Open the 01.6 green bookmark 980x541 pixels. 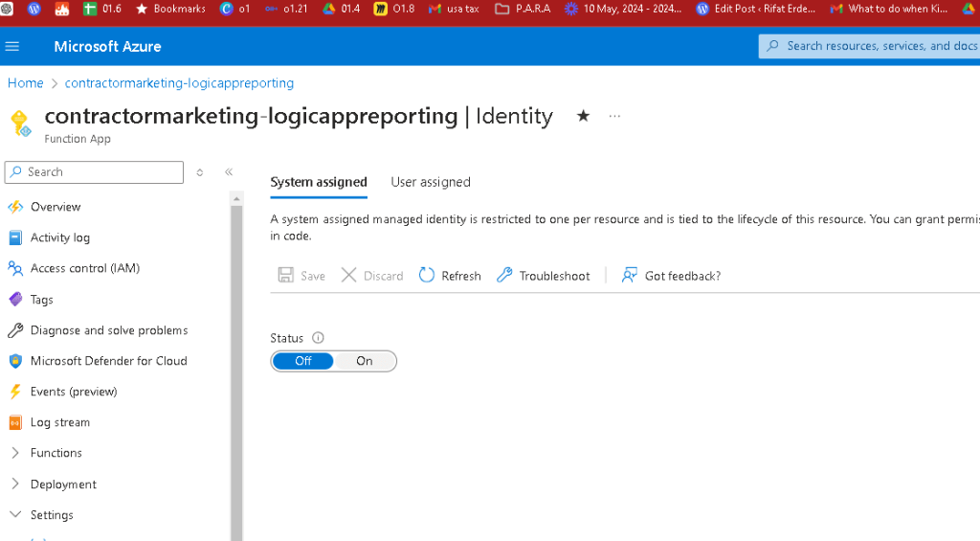[101, 9]
